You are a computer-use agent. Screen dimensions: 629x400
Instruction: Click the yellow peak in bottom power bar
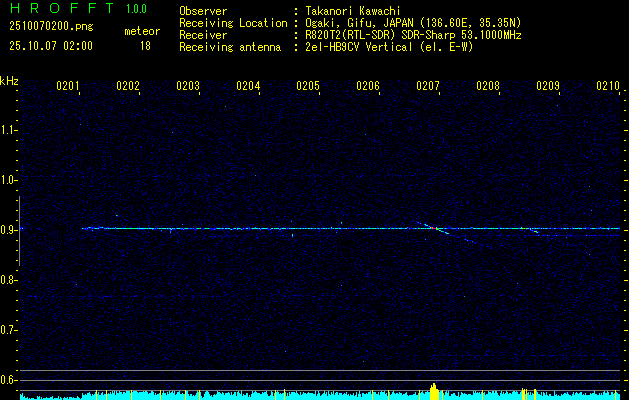click(x=433, y=391)
